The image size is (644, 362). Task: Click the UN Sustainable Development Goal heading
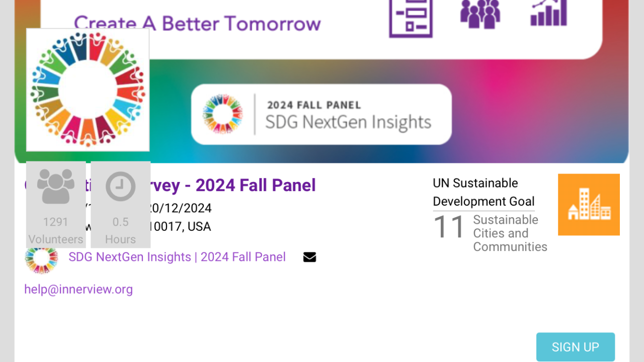tap(484, 192)
